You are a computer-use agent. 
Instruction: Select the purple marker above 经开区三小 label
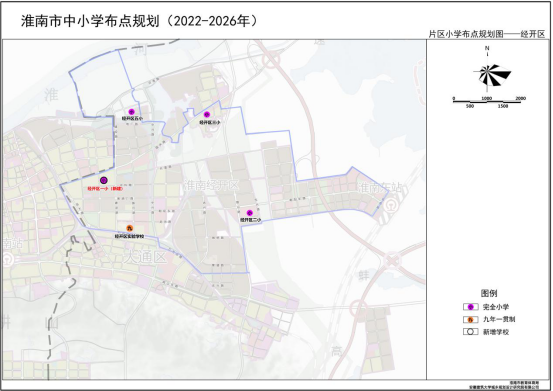click(x=207, y=114)
